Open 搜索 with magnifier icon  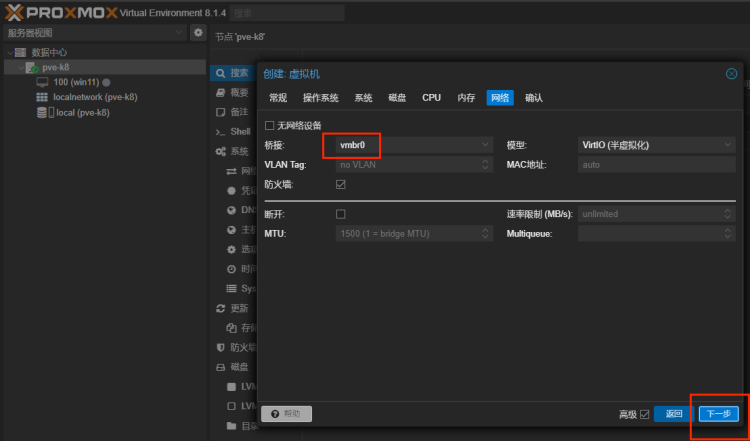[220, 73]
